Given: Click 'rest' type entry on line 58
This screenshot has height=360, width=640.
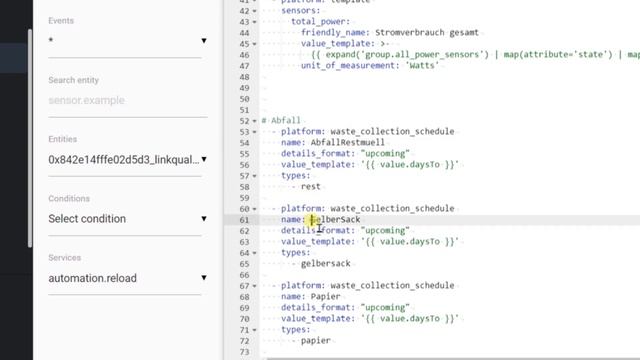Looking at the screenshot, I should point(311,187).
